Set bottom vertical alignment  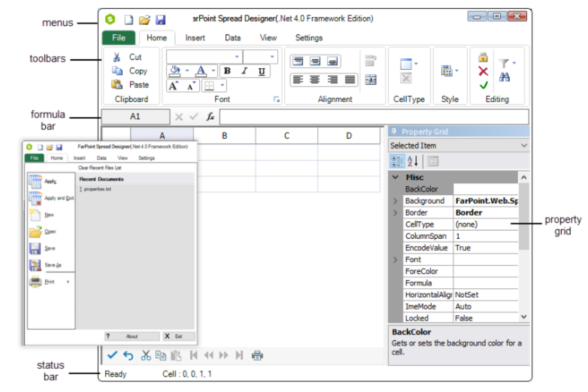333,61
